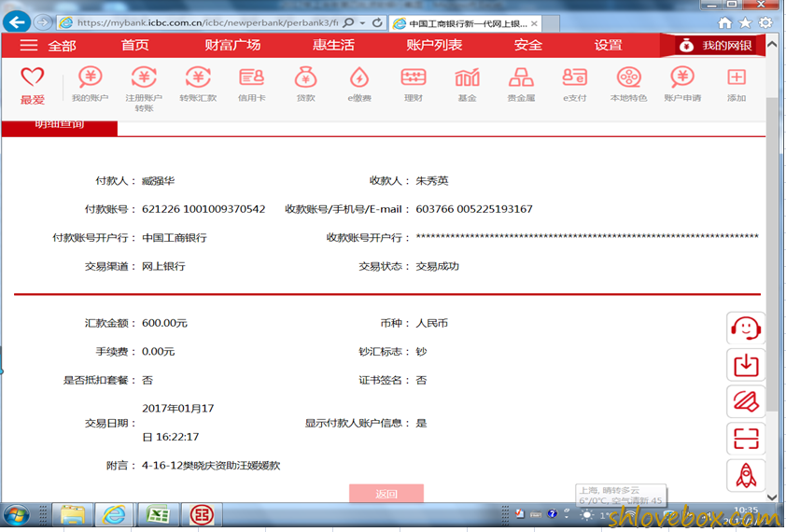Image resolution: width=786 pixels, height=532 pixels.
Task: Open Internet Explorer in taskbar
Action: [x=114, y=515]
